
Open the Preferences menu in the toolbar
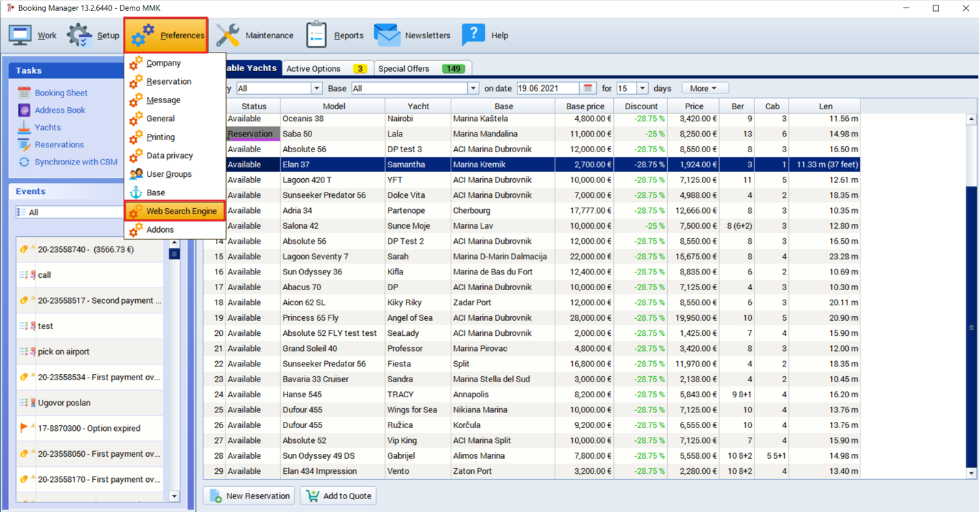point(167,35)
